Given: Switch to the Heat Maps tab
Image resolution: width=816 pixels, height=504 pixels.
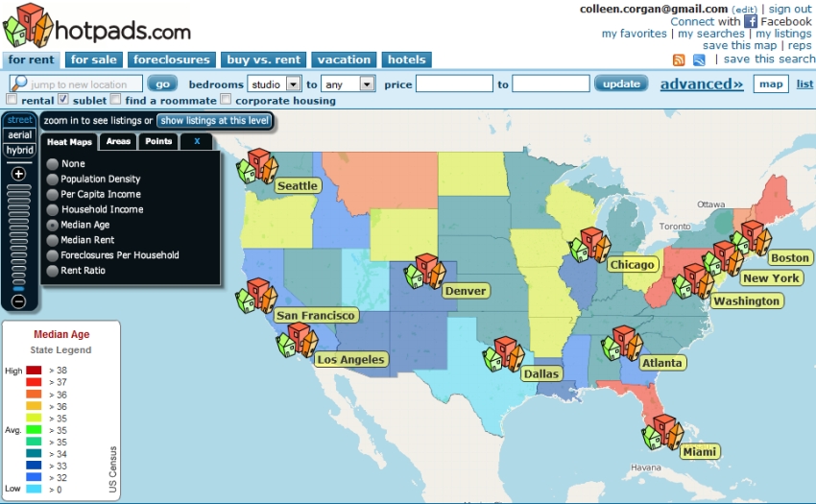Looking at the screenshot, I should (x=69, y=142).
